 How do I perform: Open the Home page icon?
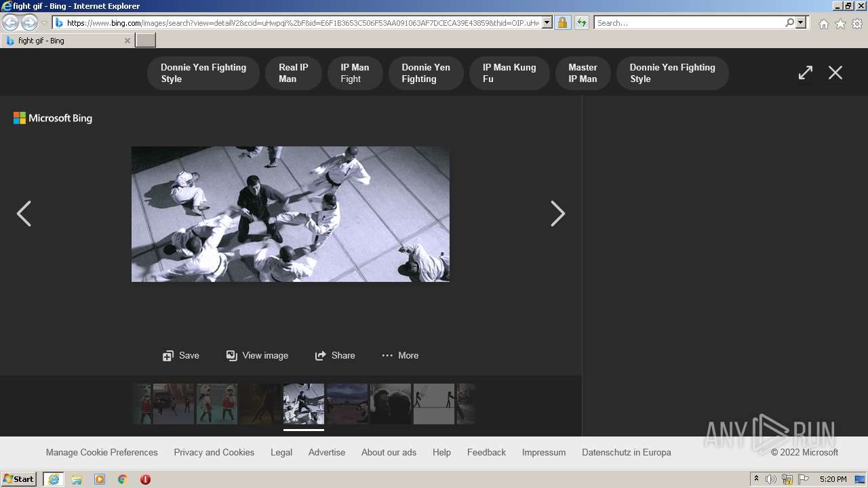pos(823,24)
